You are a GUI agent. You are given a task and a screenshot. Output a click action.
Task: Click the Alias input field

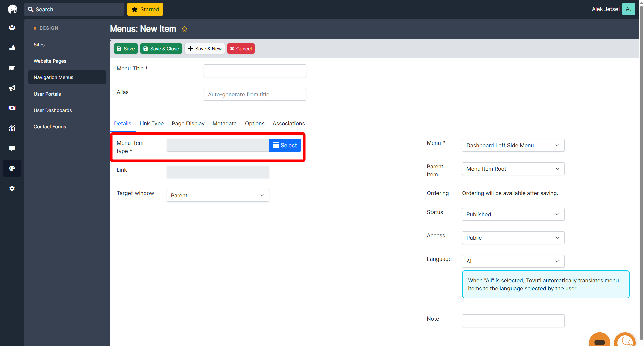tap(255, 94)
